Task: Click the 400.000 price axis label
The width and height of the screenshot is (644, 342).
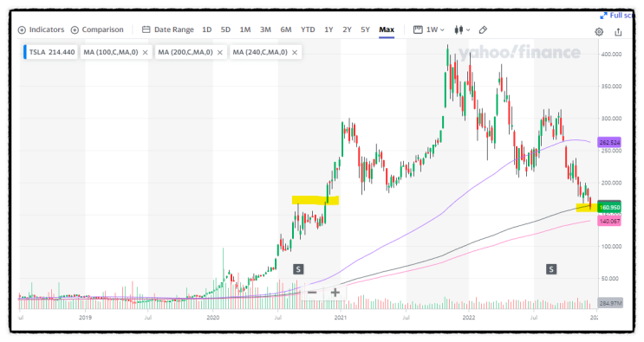Action: (611, 55)
